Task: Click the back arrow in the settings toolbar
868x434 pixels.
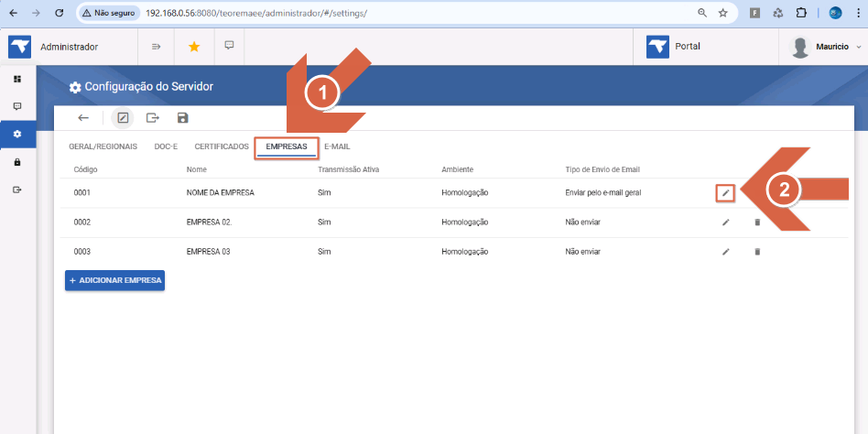Action: coord(83,117)
